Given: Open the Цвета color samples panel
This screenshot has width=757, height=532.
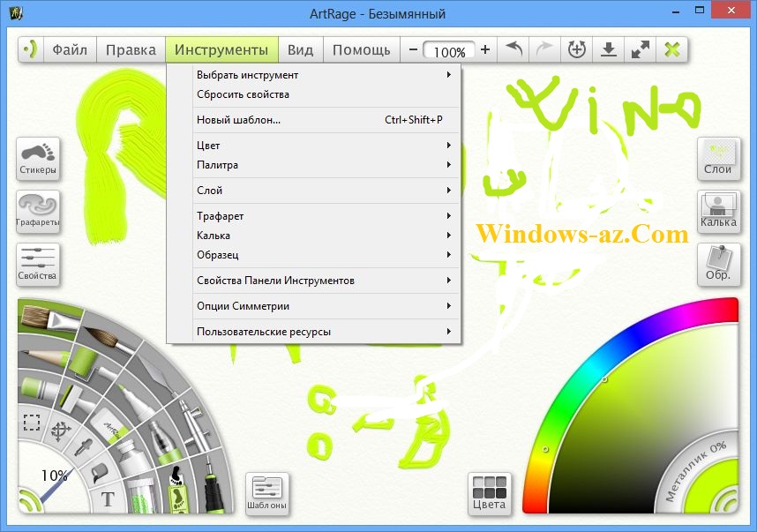Looking at the screenshot, I should [x=489, y=494].
